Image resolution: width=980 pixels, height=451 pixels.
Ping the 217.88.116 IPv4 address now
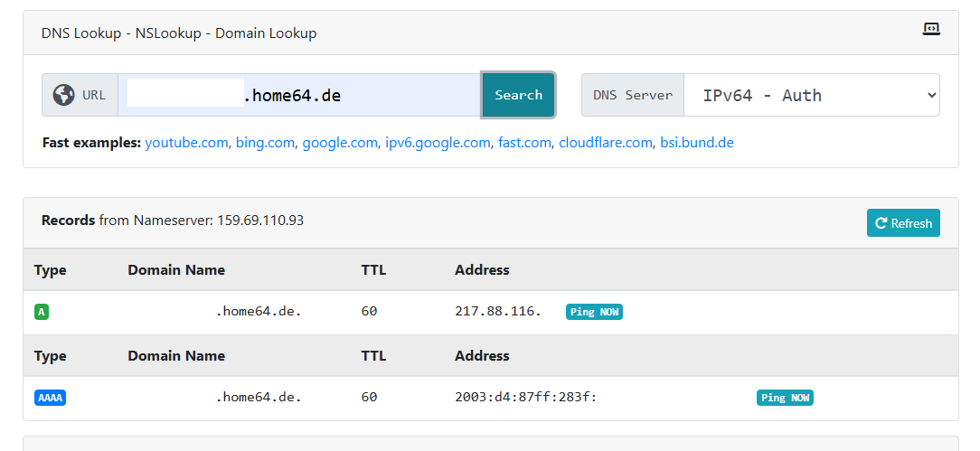[x=594, y=312]
